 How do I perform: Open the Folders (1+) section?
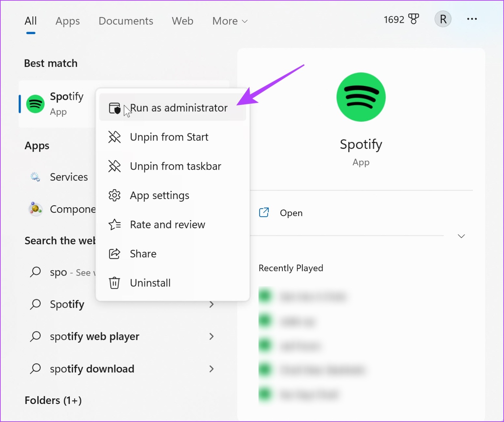coord(53,400)
